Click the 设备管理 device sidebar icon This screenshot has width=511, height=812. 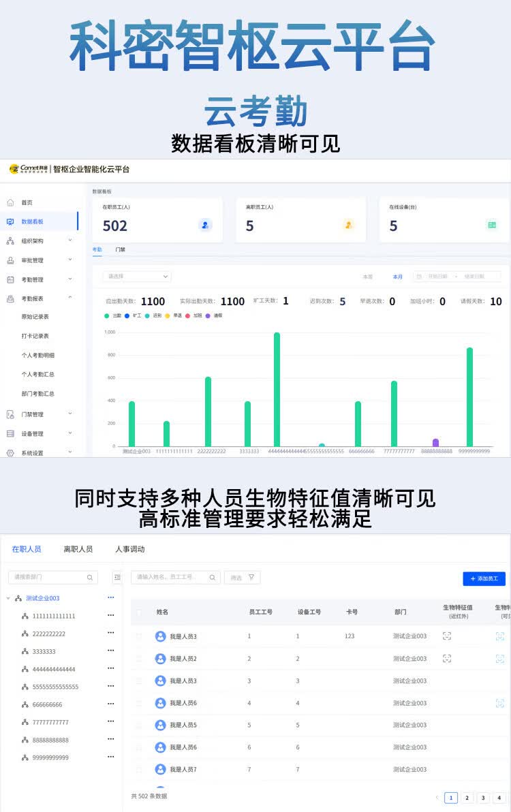click(x=10, y=433)
